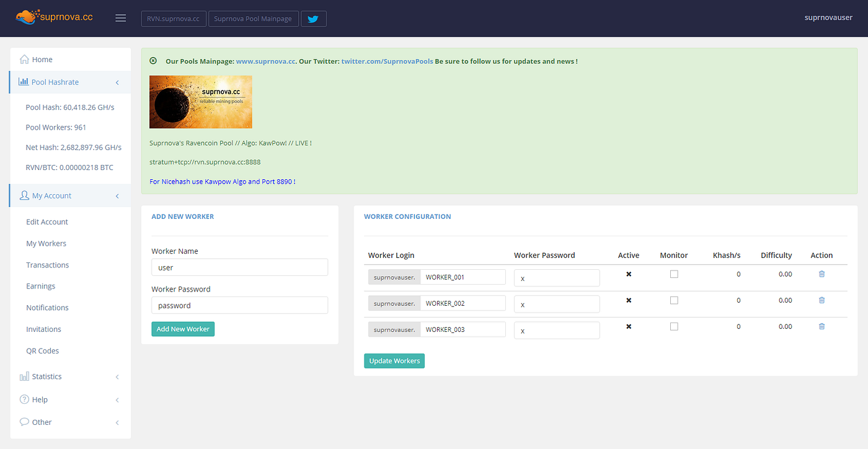
Task: Click the new Worker Password input field
Action: pyautogui.click(x=239, y=305)
